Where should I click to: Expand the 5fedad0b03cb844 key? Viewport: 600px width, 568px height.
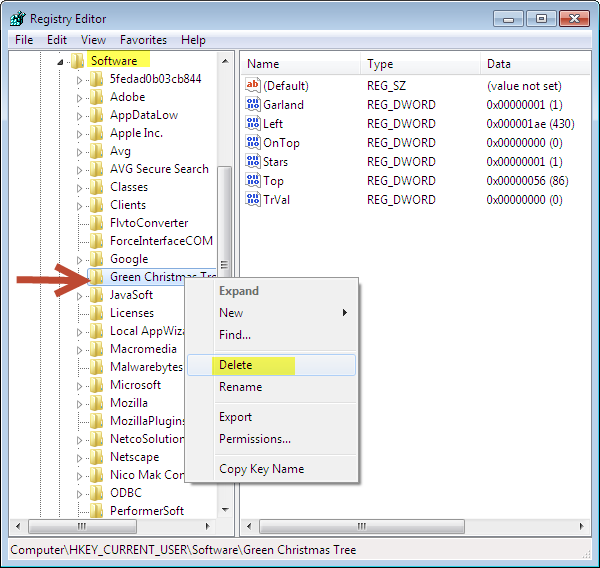pos(79,80)
